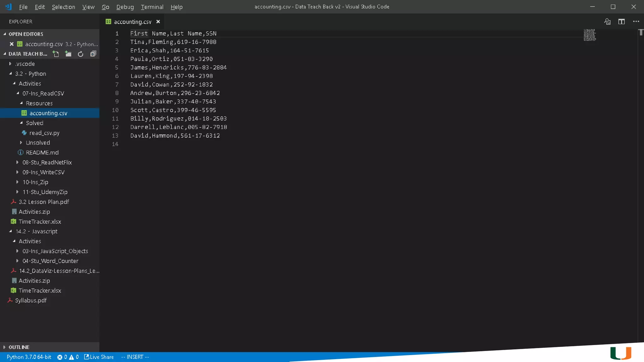This screenshot has height=362, width=644.
Task: Expand the Outline panel section
Action: pos(19,347)
